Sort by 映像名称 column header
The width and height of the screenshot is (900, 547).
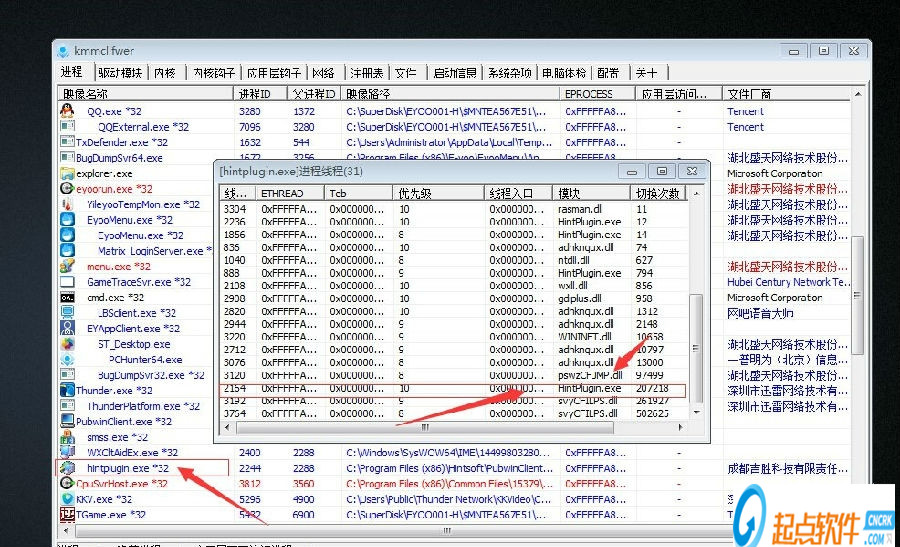coord(145,94)
